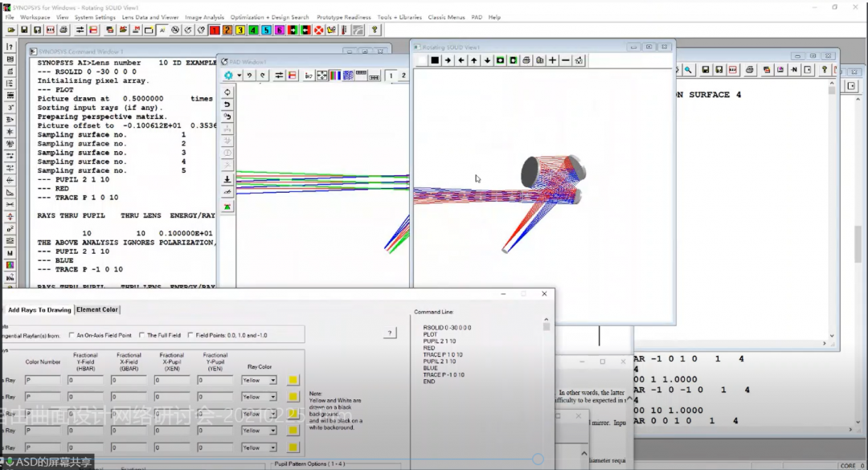The image size is (868, 470).
Task: Click the M icon in left vertical toolbar
Action: pos(10,253)
